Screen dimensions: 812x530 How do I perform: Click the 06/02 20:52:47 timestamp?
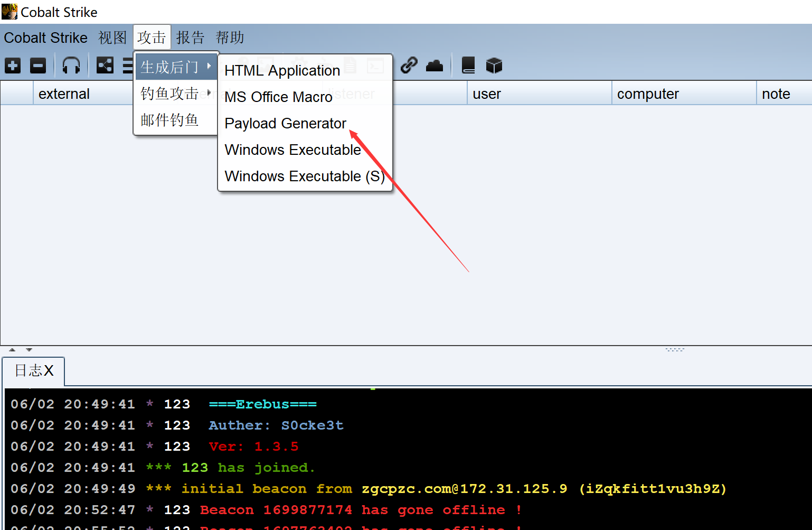(73, 510)
